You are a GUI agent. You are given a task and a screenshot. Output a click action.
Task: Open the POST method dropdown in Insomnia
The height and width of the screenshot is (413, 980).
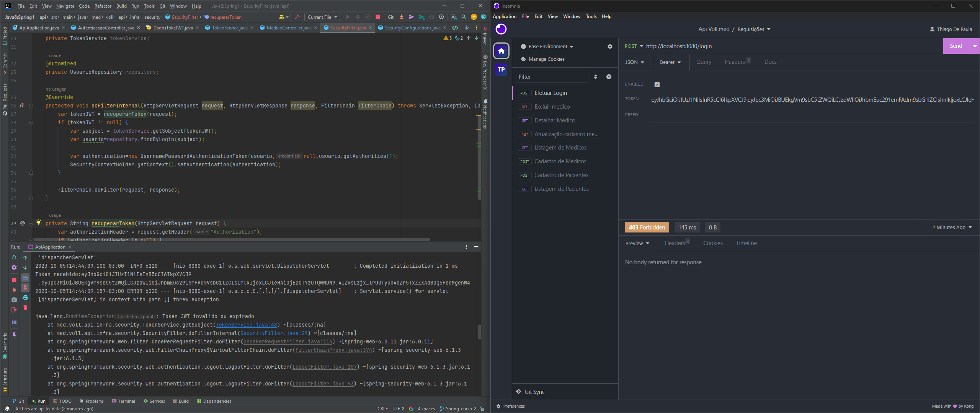click(x=634, y=46)
